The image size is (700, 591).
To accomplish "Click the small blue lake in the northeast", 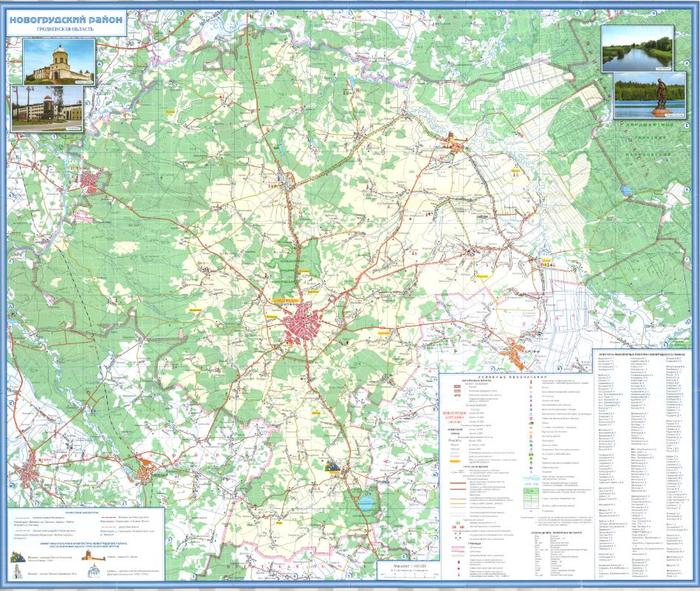I will tap(626, 190).
